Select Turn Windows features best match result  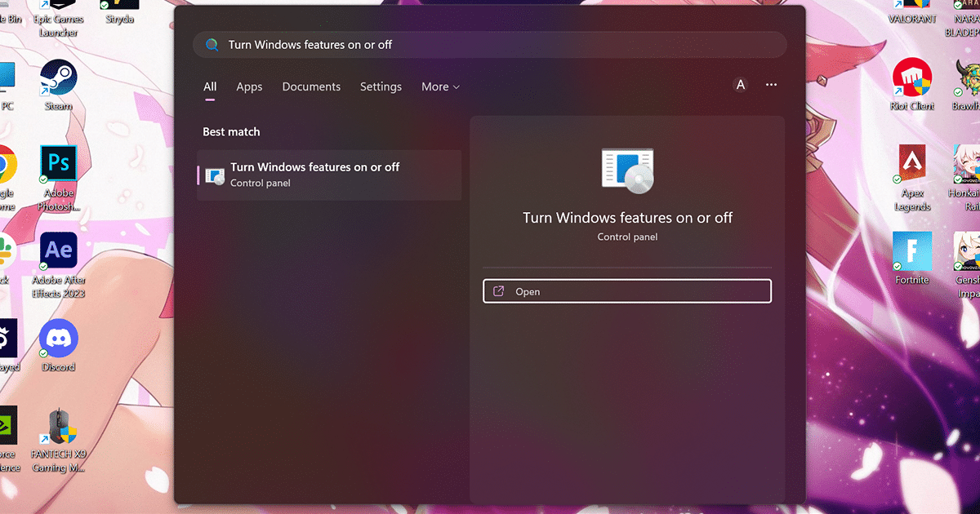[x=329, y=175]
